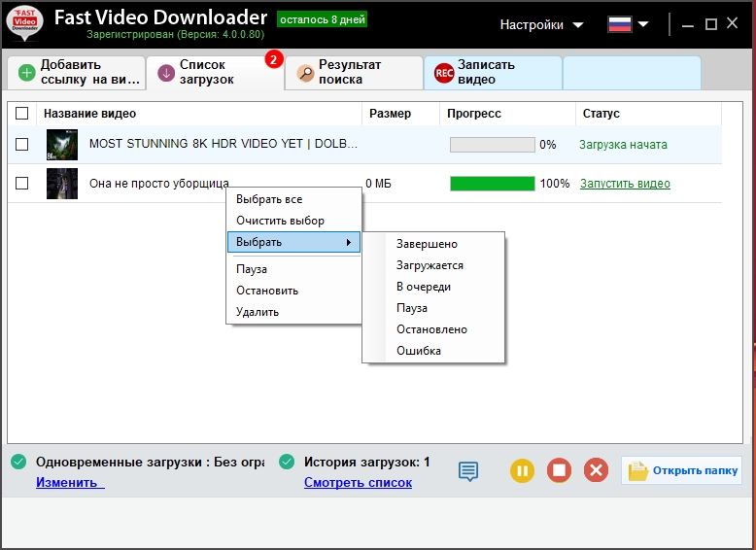This screenshot has height=550, width=756.
Task: Choose Завершено in the submenu
Action: (x=433, y=244)
